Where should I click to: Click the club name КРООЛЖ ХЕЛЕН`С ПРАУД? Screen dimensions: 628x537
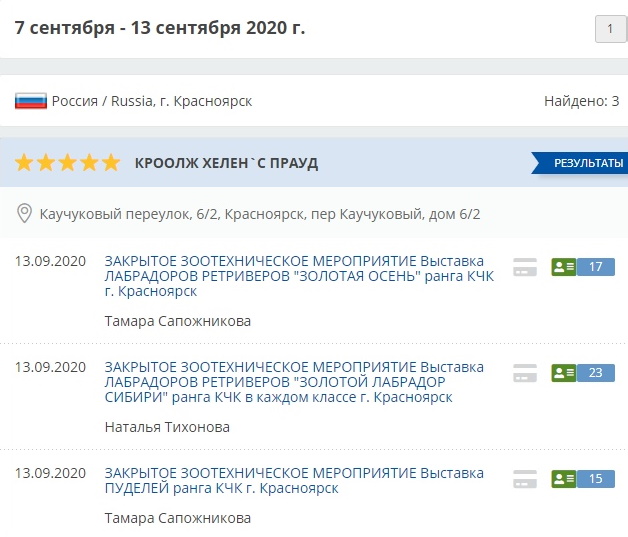226,163
